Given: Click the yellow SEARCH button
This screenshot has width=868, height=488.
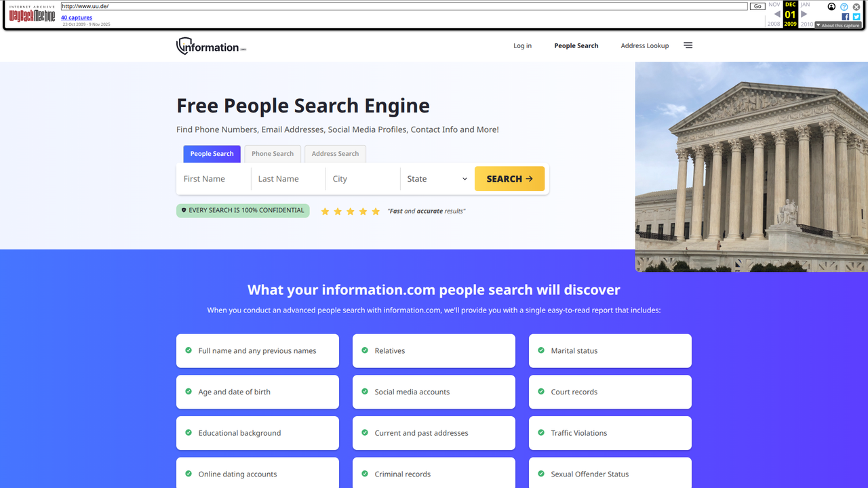Looking at the screenshot, I should point(509,179).
